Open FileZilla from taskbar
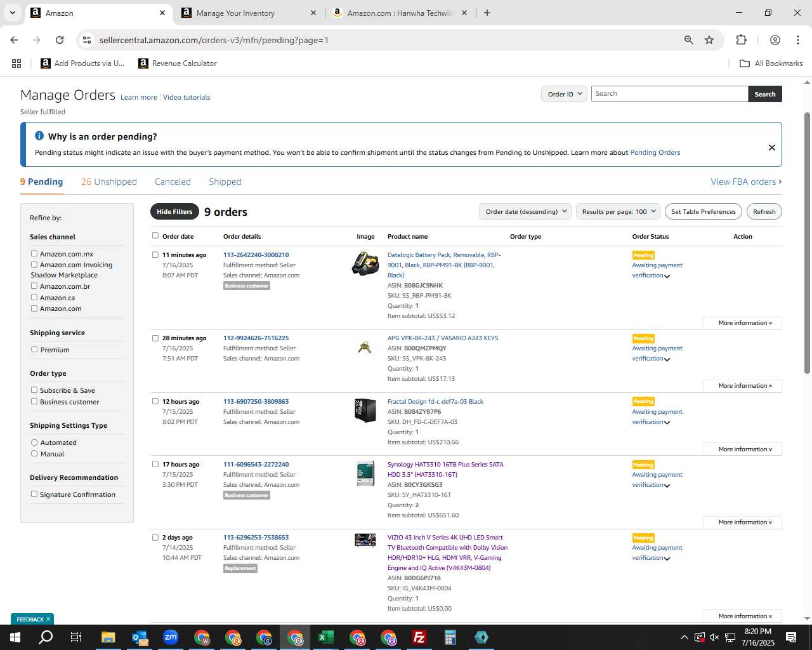 (x=419, y=637)
